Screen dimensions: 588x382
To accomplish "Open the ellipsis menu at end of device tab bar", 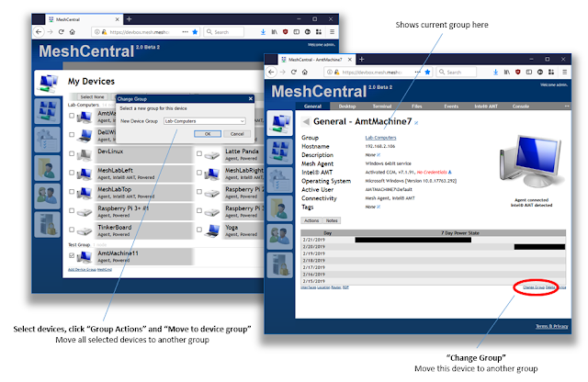I will pyautogui.click(x=567, y=107).
